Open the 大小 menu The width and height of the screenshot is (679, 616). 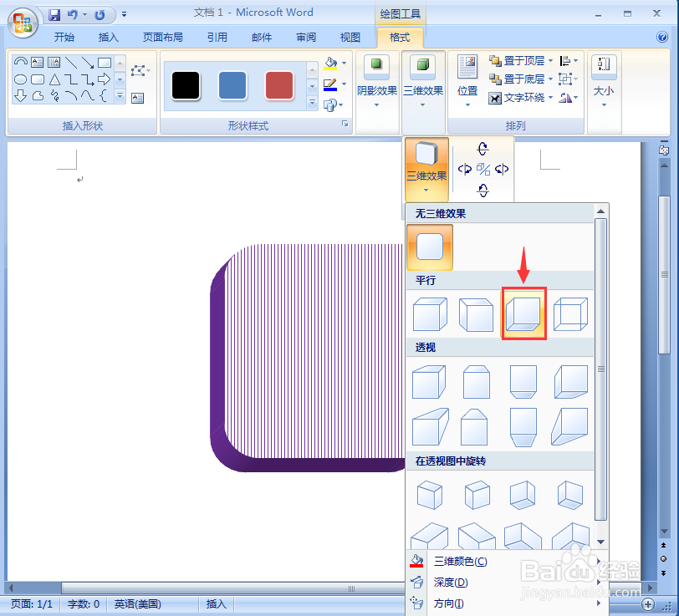pos(604,81)
